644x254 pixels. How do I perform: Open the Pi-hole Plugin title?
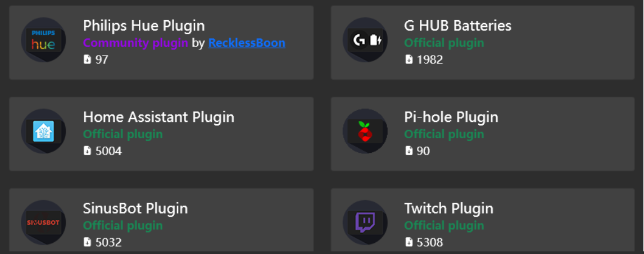coord(451,117)
